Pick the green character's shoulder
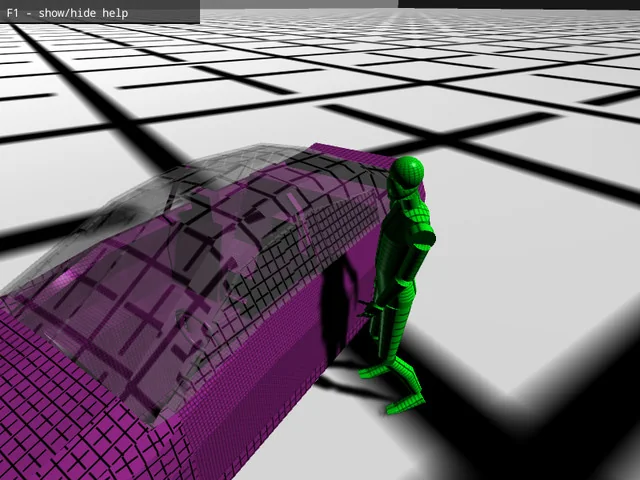 (x=421, y=214)
